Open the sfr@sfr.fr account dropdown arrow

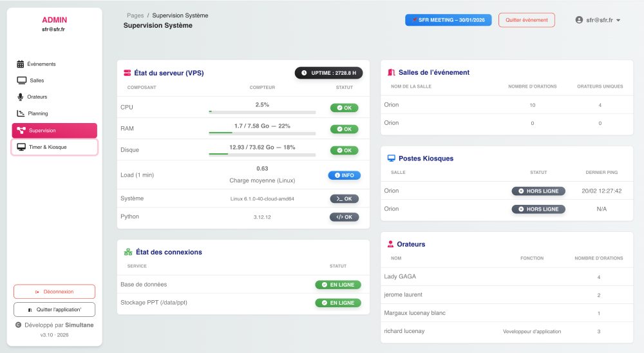(618, 20)
